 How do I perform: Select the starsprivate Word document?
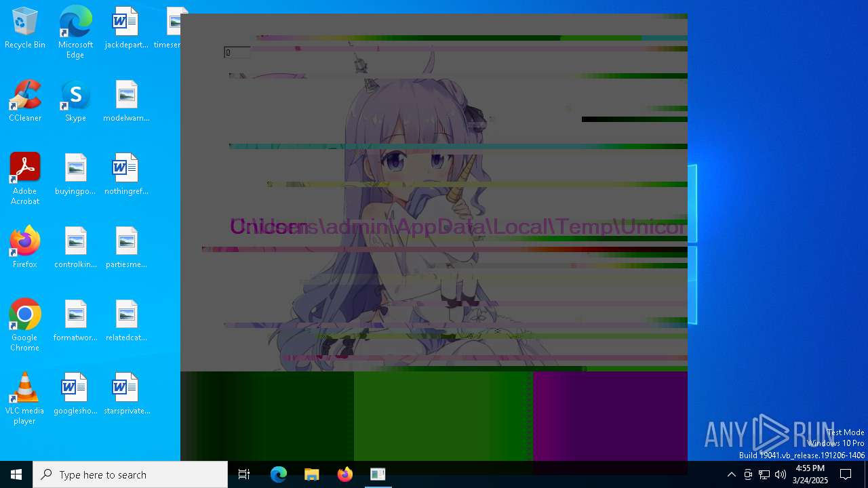[127, 394]
